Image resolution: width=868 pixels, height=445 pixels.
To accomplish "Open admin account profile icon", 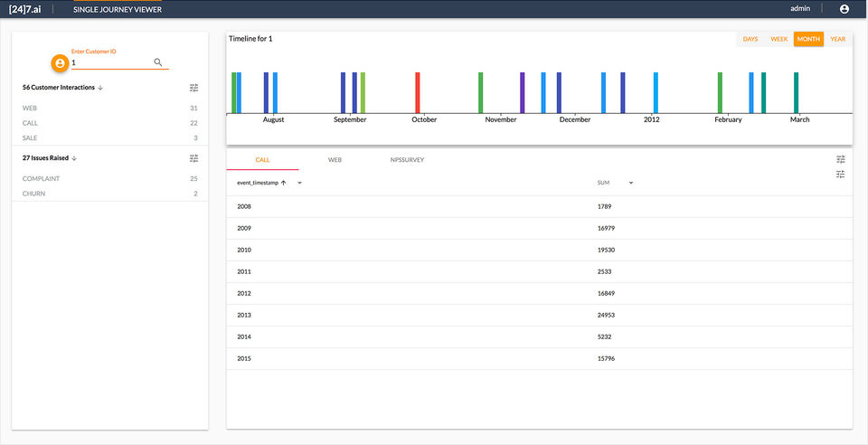I will pos(844,9).
